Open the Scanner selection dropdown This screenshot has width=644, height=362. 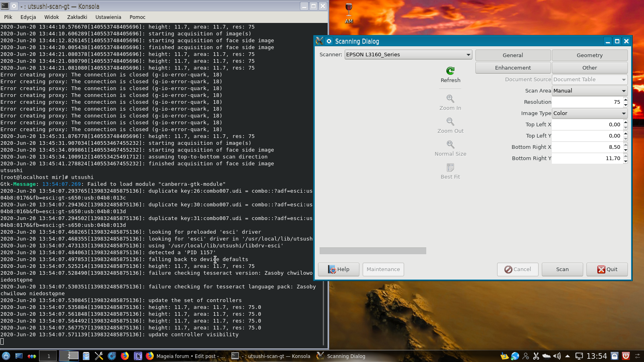pos(408,55)
